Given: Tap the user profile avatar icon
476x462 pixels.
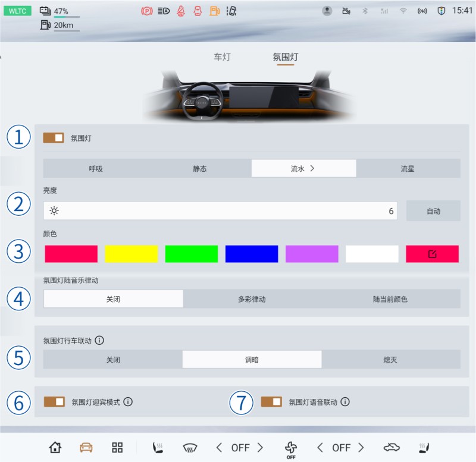Looking at the screenshot, I should click(x=327, y=11).
